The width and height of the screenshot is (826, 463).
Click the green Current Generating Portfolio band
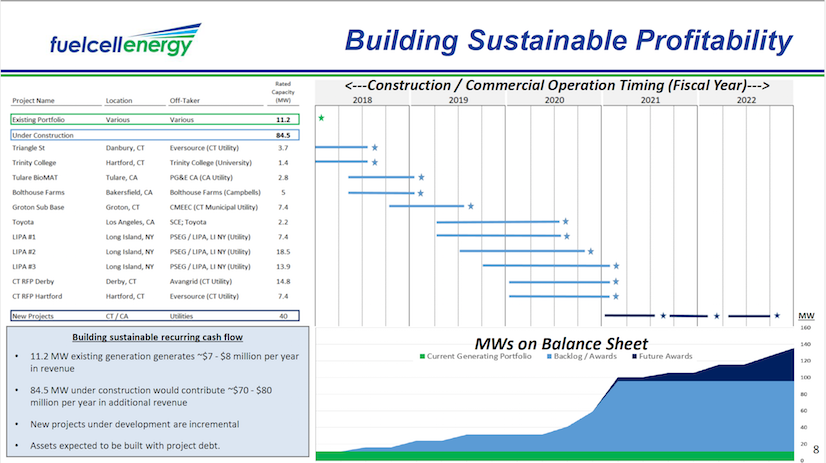[554, 456]
